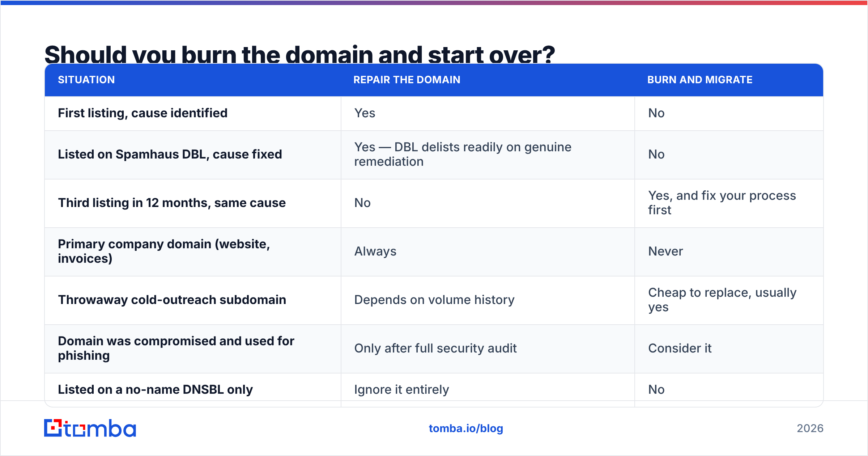Click 'Yes, and fix your process first'
The image size is (868, 456).
pos(722,203)
